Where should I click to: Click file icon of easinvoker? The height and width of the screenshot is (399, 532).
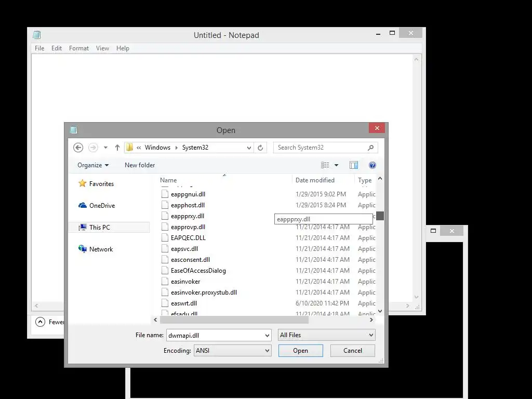pos(165,281)
